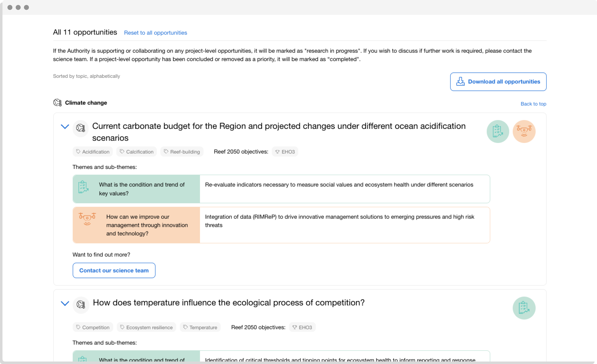Jump back to top of page
This screenshot has width=597, height=364.
pyautogui.click(x=533, y=104)
